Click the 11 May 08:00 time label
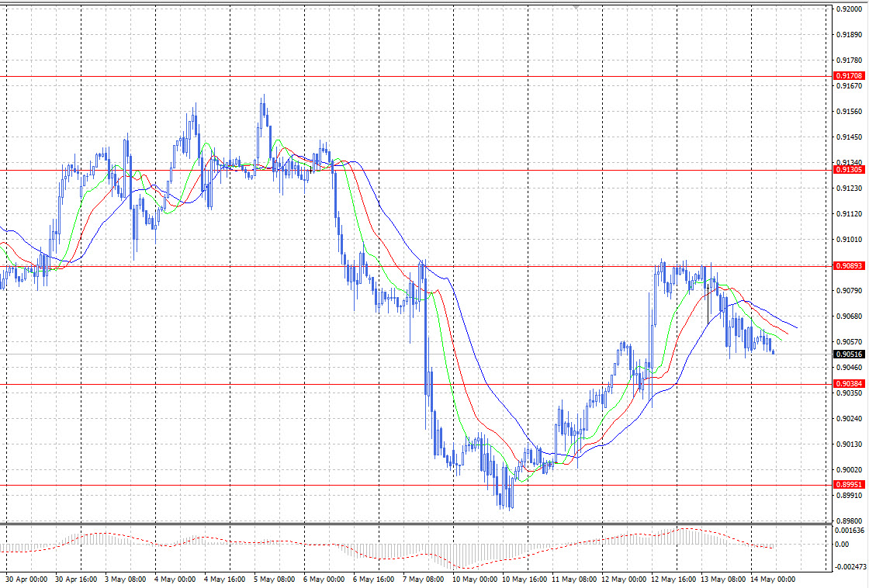Viewport: 869px width, 588px height. [574, 579]
